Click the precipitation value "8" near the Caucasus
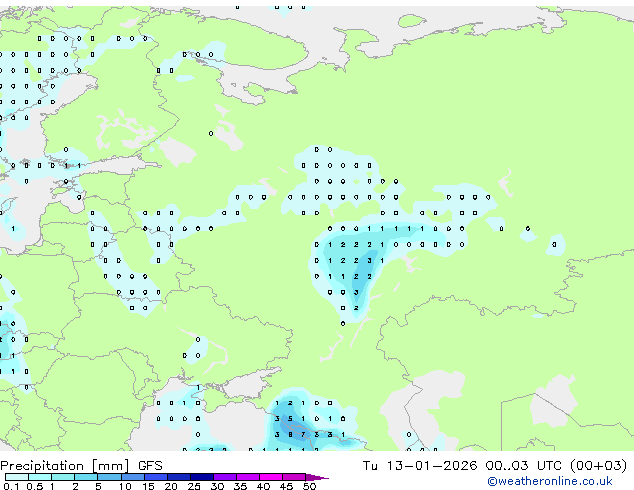The height and width of the screenshot is (490, 634). 290,435
